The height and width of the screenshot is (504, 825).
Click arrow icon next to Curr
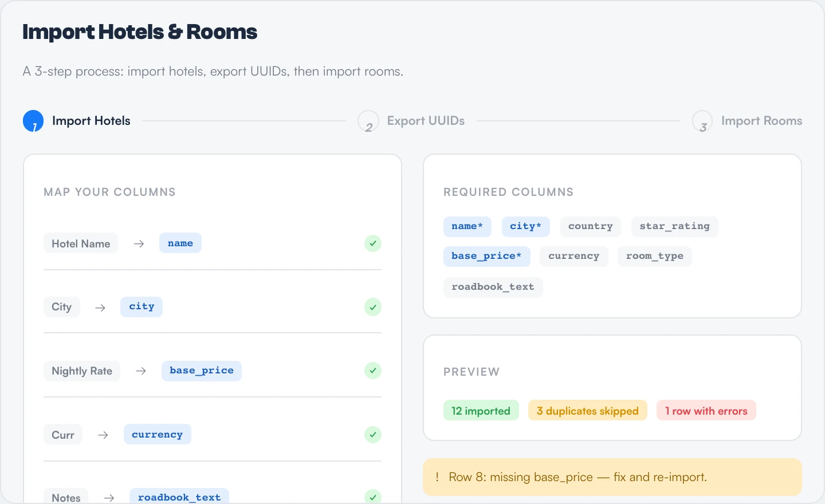pyautogui.click(x=103, y=435)
